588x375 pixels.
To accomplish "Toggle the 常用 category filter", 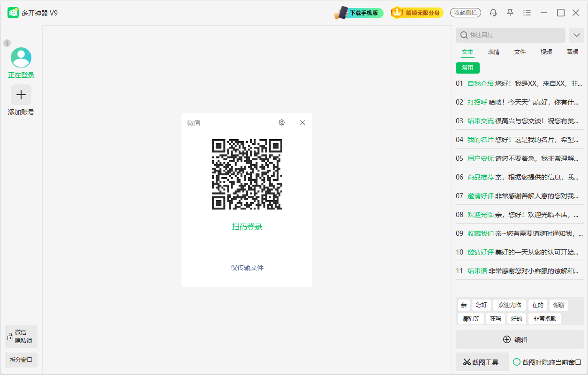I will [x=467, y=67].
